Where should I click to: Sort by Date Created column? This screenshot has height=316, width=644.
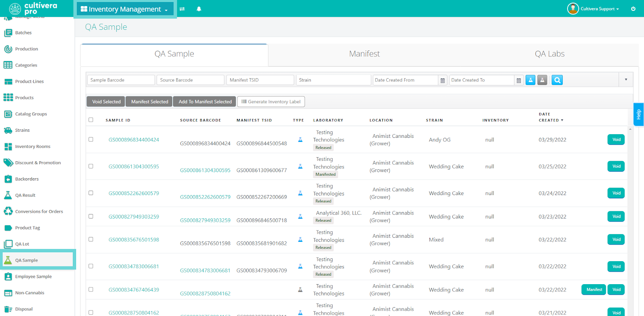point(551,117)
